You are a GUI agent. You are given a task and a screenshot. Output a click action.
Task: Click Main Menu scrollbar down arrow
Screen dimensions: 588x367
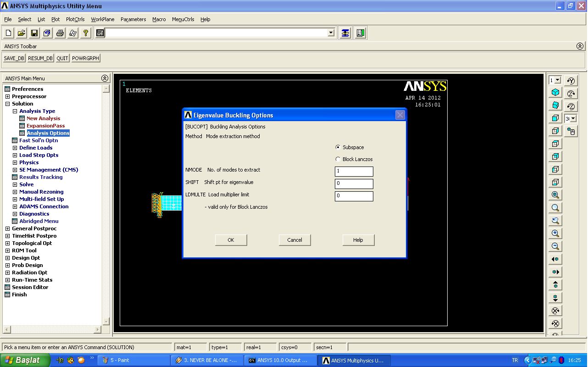(x=106, y=321)
